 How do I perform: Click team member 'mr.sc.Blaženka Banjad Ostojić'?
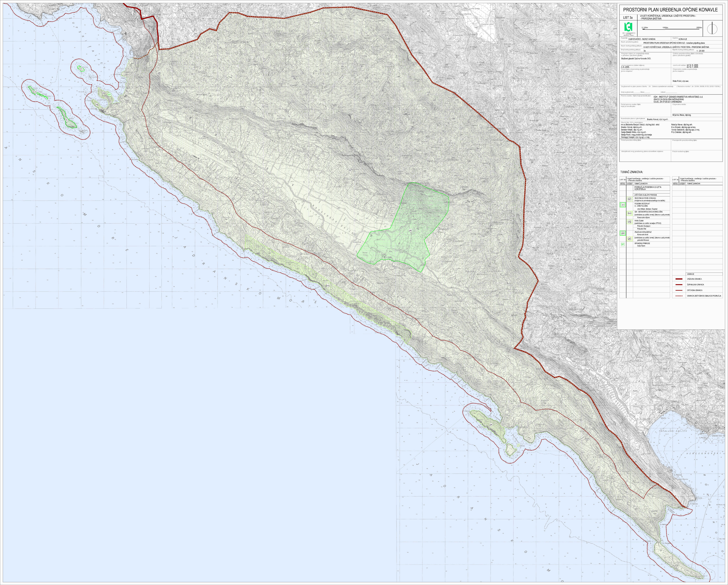pyautogui.click(x=633, y=125)
